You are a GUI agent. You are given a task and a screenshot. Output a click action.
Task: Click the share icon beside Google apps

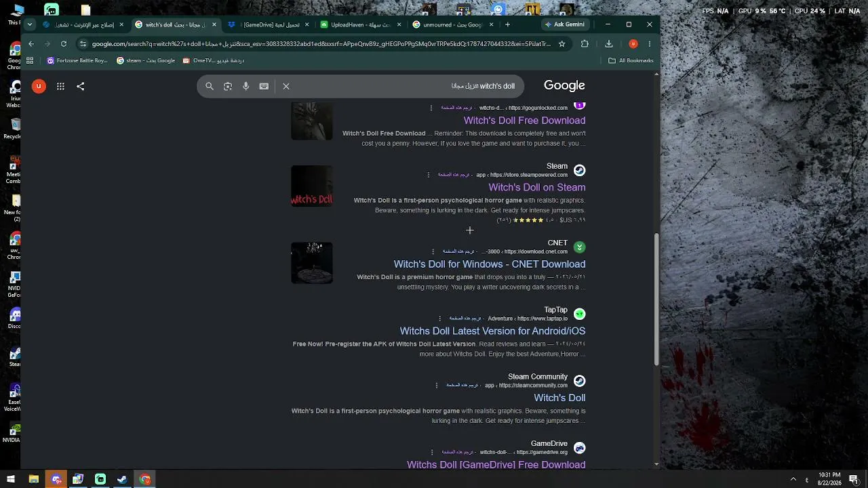point(81,86)
